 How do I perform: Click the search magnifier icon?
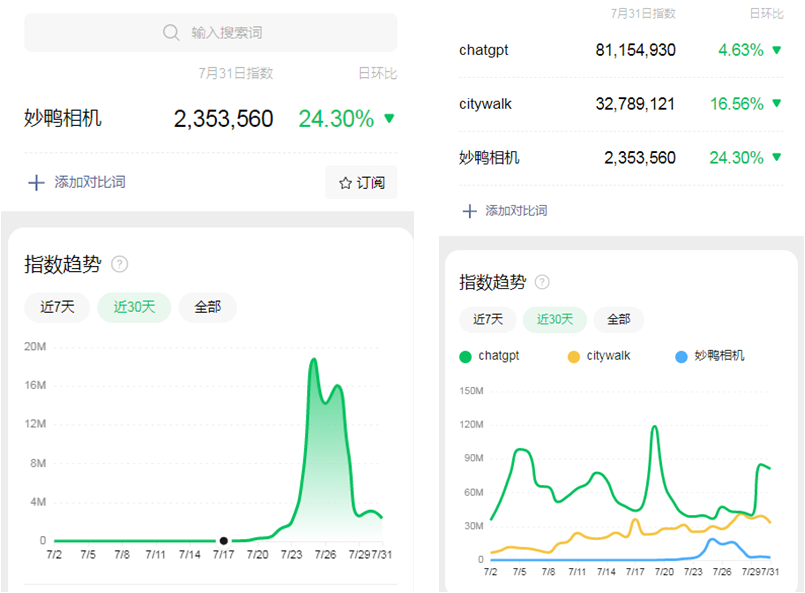(x=171, y=33)
